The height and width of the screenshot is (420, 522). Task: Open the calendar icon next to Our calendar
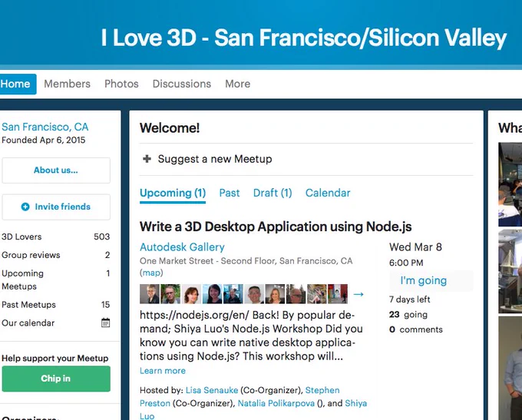click(105, 322)
